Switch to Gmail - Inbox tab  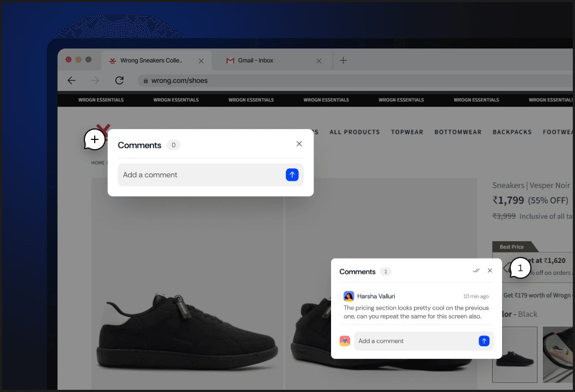pyautogui.click(x=272, y=60)
